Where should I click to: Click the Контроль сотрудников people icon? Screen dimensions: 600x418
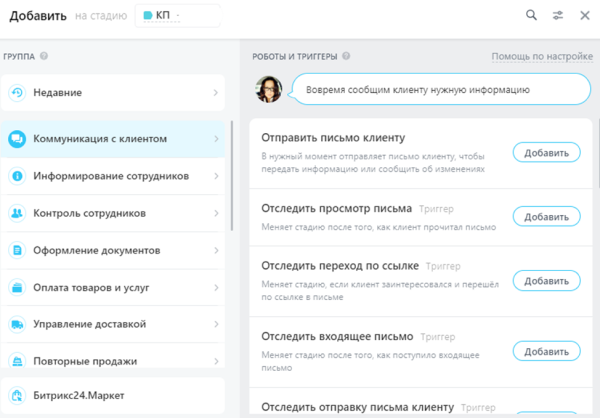click(x=17, y=213)
